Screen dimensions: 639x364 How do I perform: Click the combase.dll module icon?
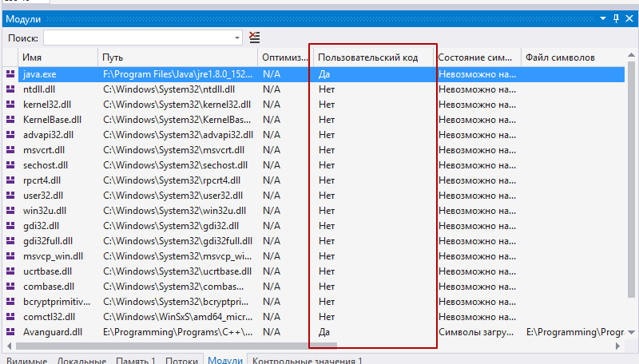tap(10, 286)
